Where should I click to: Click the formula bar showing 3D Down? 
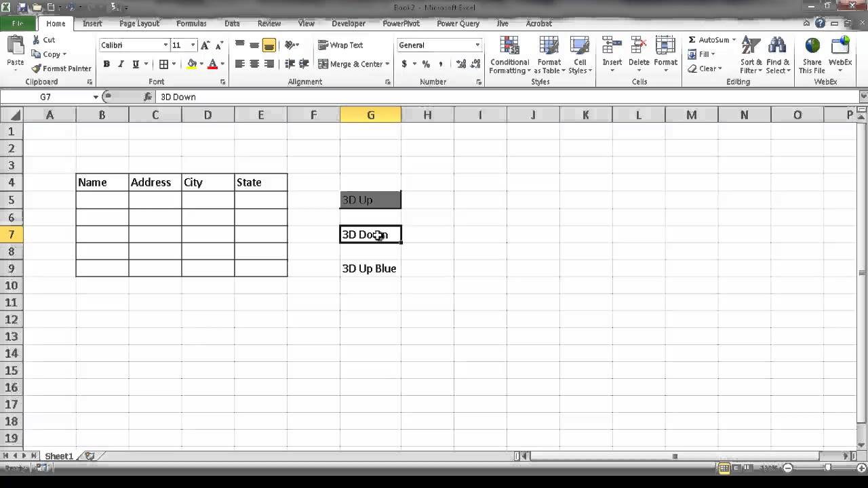tap(509, 97)
